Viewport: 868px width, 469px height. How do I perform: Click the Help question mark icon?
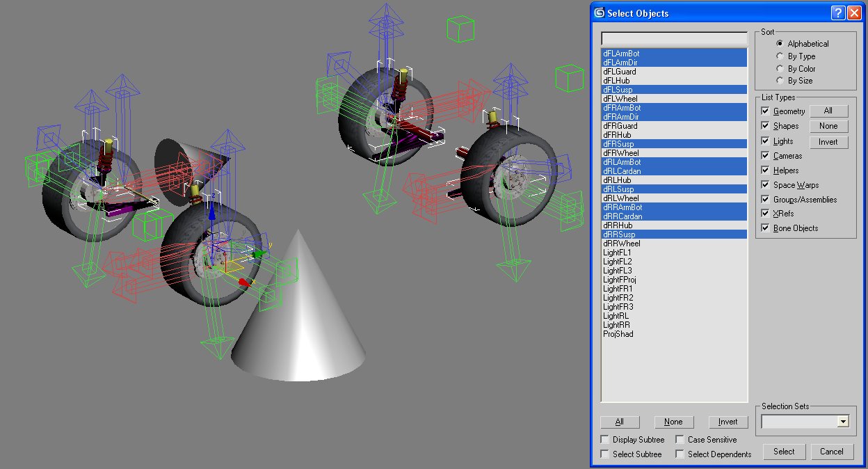tap(837, 13)
